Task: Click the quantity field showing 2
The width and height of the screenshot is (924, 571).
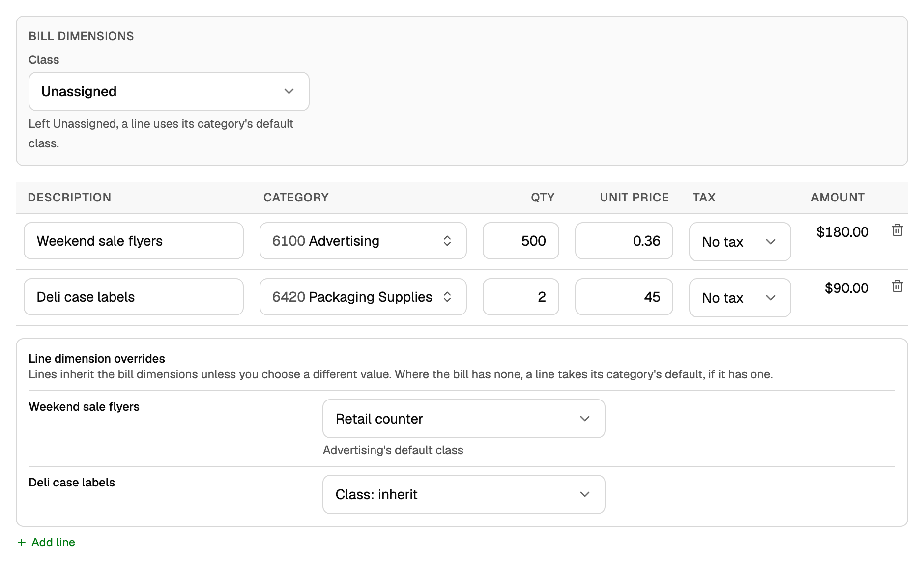Action: click(x=521, y=297)
